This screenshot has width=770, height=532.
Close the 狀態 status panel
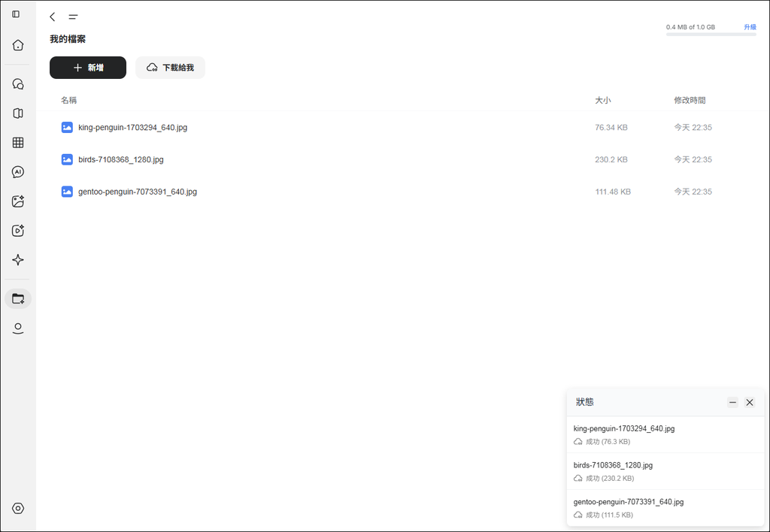pos(750,403)
